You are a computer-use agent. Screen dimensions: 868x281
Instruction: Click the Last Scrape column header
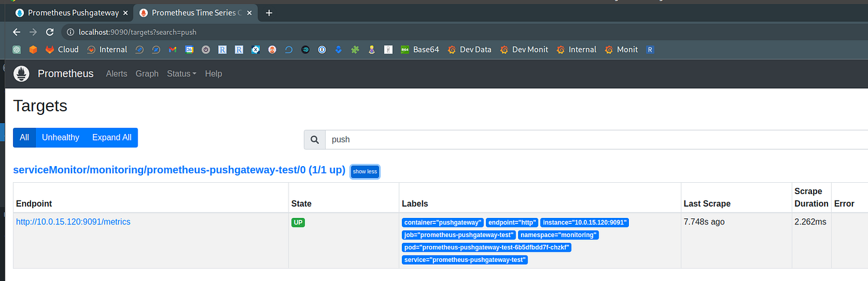point(707,204)
